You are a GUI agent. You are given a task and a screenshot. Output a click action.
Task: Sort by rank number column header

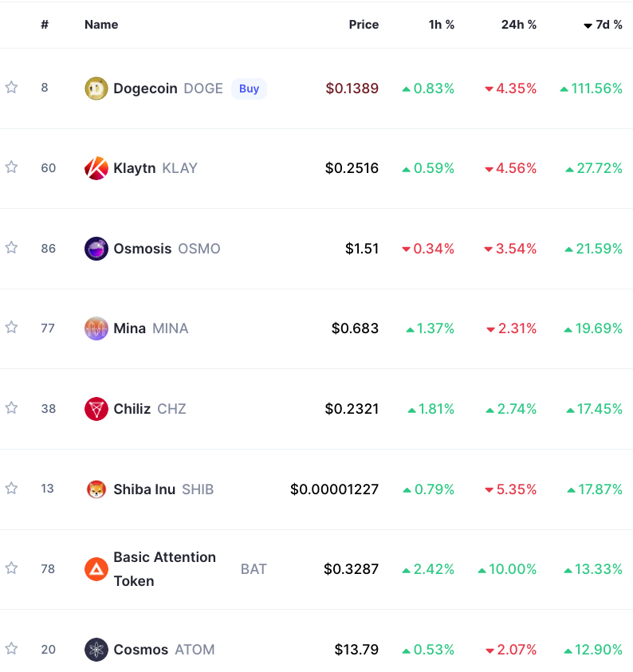point(45,25)
